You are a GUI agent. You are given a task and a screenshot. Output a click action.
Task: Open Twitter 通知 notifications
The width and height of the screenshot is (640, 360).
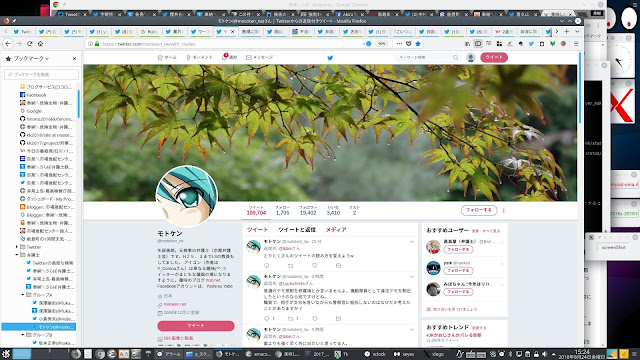230,58
